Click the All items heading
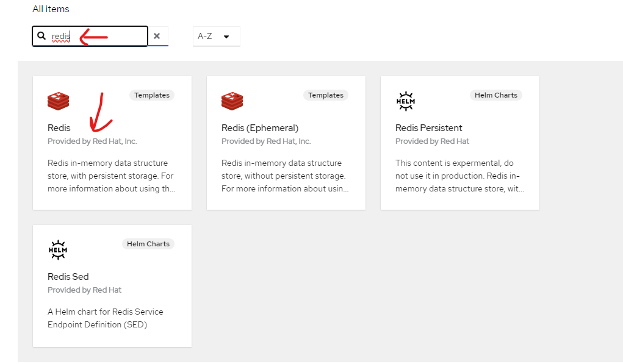This screenshot has width=623, height=364. 51,9
